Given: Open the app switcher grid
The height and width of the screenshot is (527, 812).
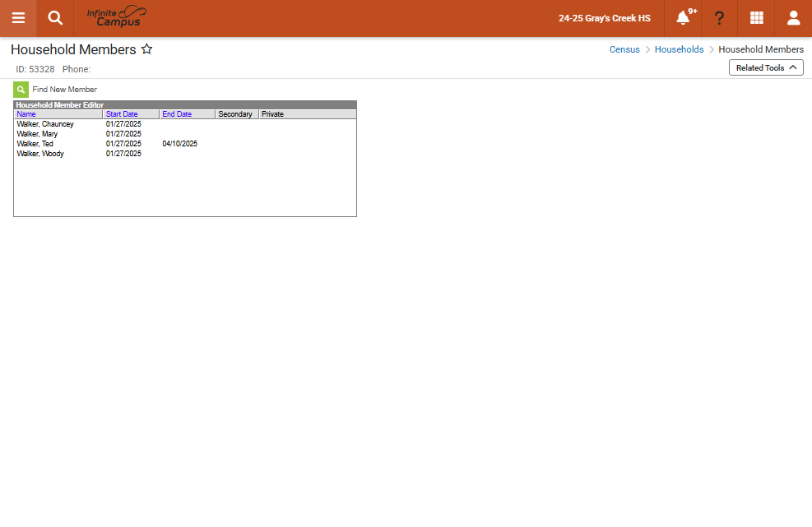Looking at the screenshot, I should click(757, 18).
